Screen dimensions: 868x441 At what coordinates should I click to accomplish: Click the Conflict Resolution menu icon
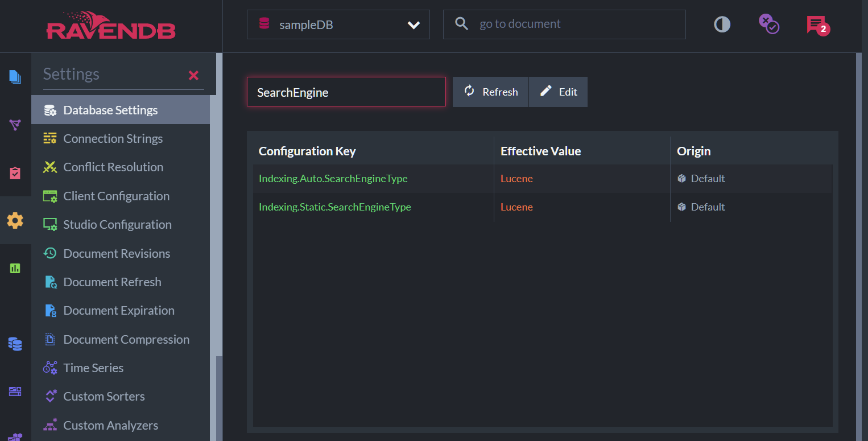click(50, 167)
